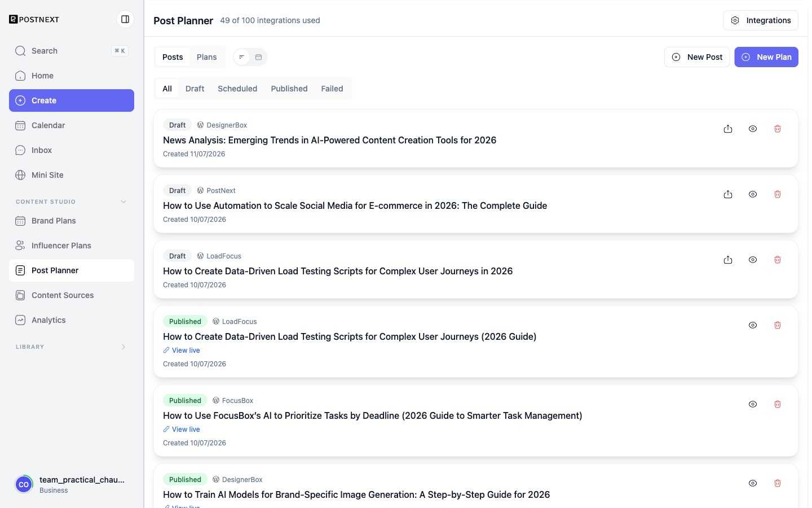This screenshot has width=812, height=508.
Task: Open View live link for FocusBox post
Action: coord(182,430)
